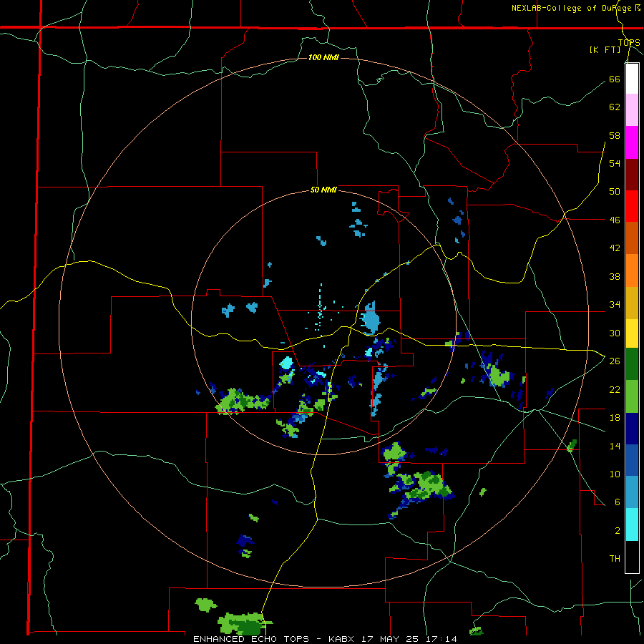This screenshot has width=644, height=644.
Task: Select the "10" scale number
Action: point(615,474)
